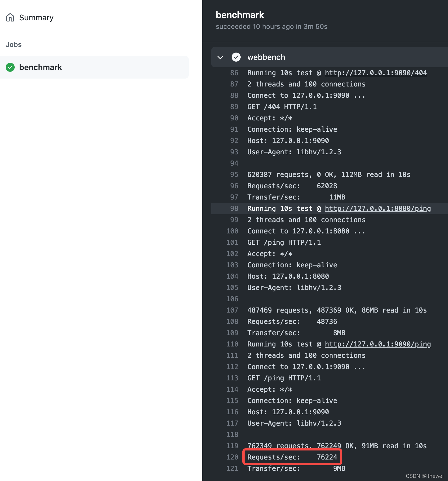Select the '487469 requests, 487369 OK' log line

click(337, 310)
